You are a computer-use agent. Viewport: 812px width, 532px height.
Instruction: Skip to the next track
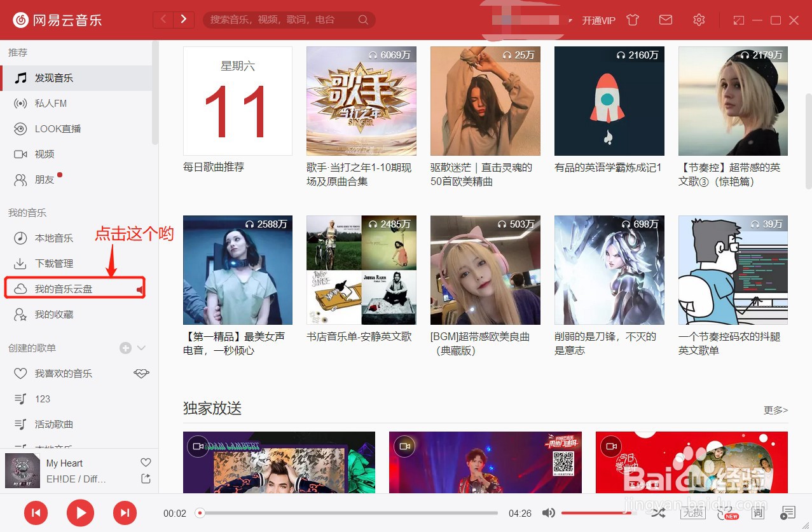[125, 513]
